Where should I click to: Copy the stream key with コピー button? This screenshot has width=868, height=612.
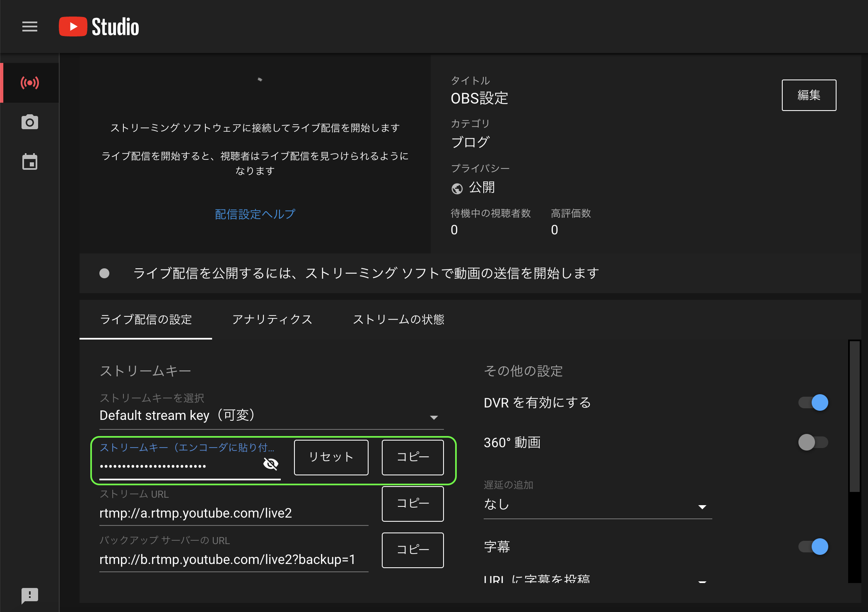click(x=413, y=457)
